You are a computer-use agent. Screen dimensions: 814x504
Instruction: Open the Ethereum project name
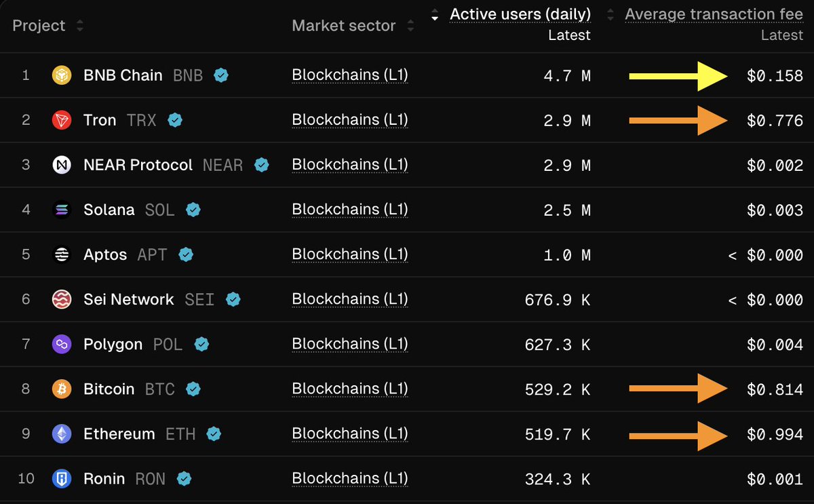pos(119,433)
